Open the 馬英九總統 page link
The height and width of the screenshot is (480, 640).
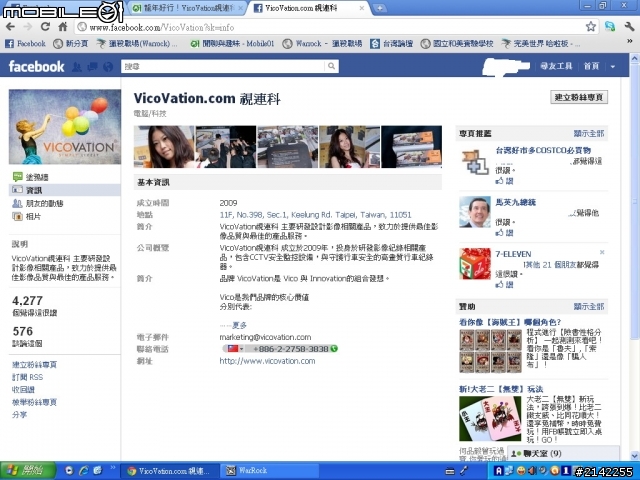click(516, 202)
